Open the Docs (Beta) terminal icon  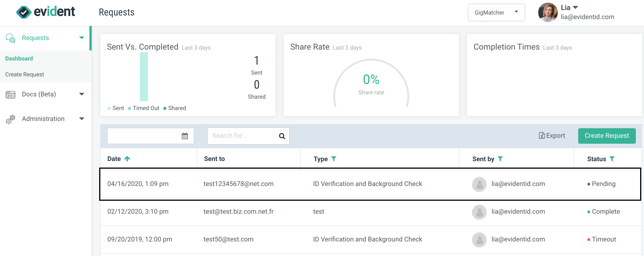click(10, 94)
